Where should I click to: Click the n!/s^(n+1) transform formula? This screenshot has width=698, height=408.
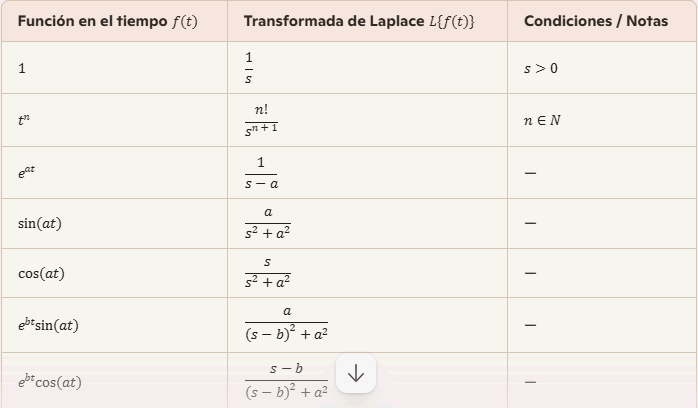[x=261, y=120]
